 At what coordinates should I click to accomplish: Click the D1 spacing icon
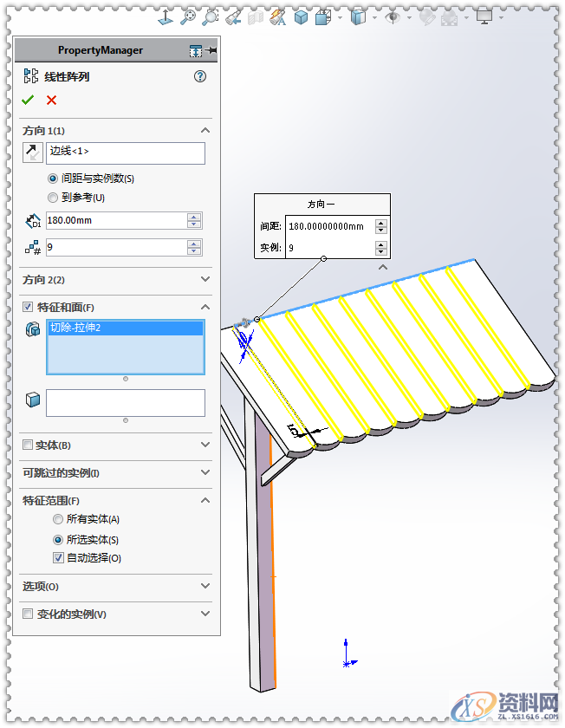coord(33,221)
